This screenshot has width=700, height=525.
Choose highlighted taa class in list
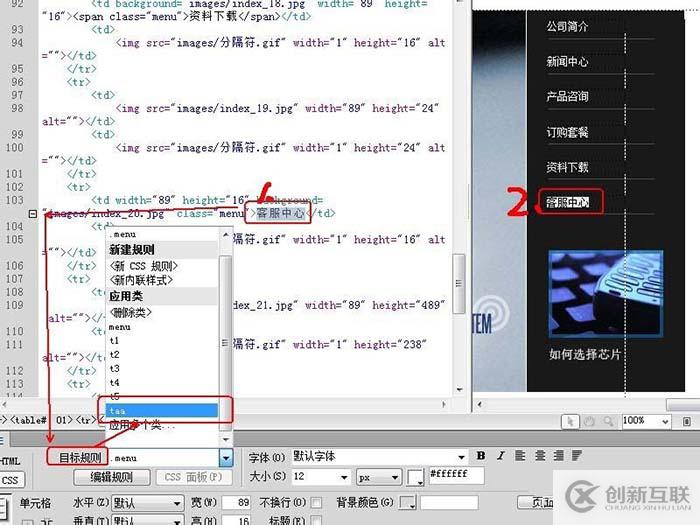[162, 410]
